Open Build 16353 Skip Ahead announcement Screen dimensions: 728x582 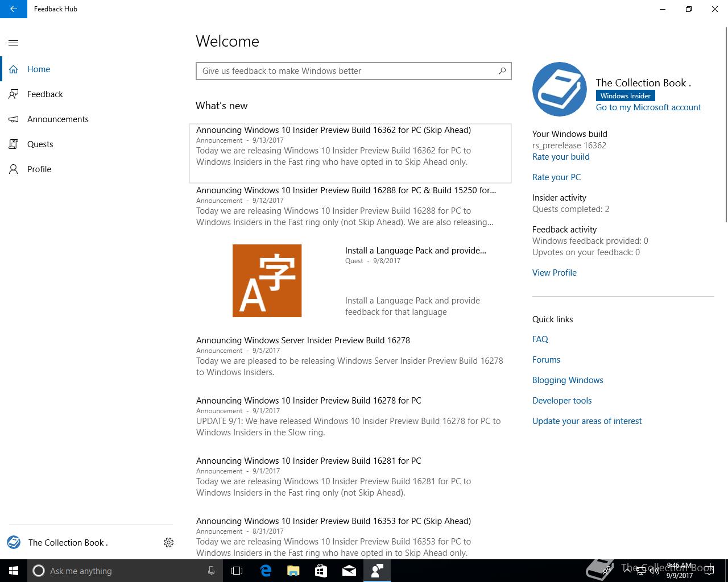click(350, 537)
